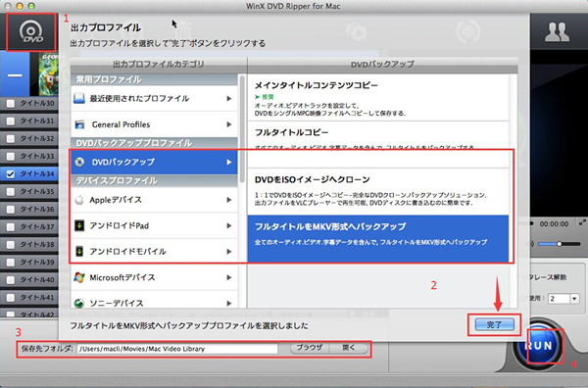The height and width of the screenshot is (388, 588).
Task: Select タイトル40 row text
Action: click(37, 279)
